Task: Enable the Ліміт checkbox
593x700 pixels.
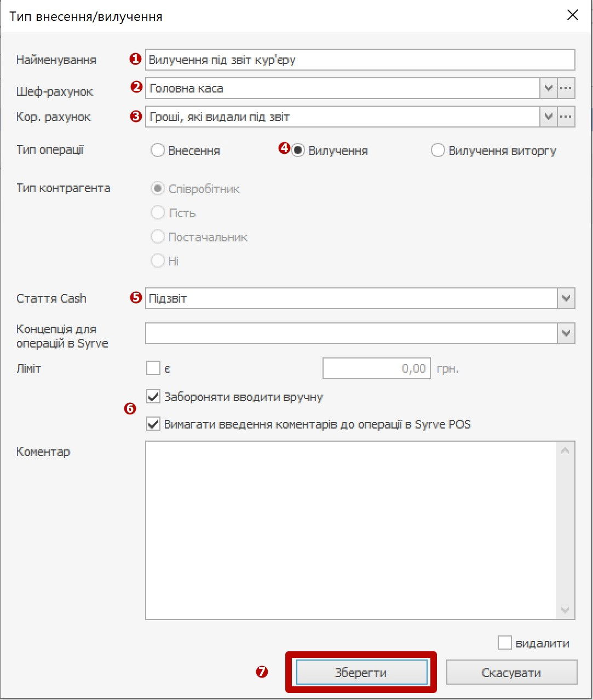Action: click(153, 368)
